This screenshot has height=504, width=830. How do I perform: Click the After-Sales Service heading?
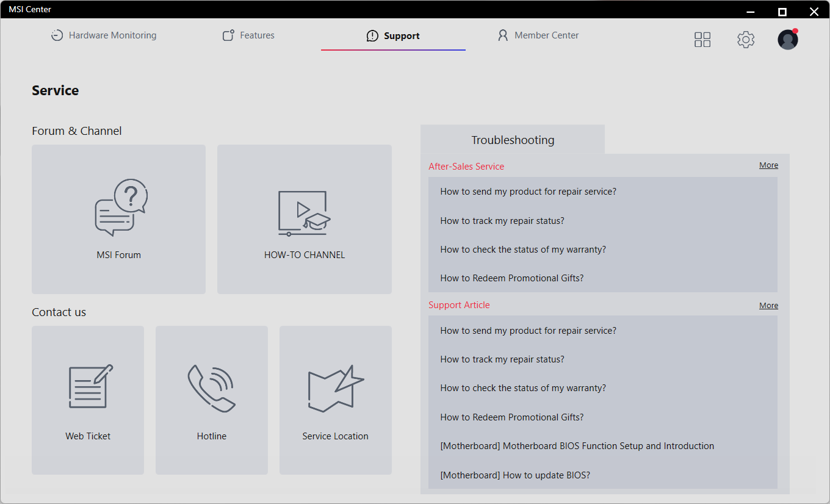coord(466,167)
